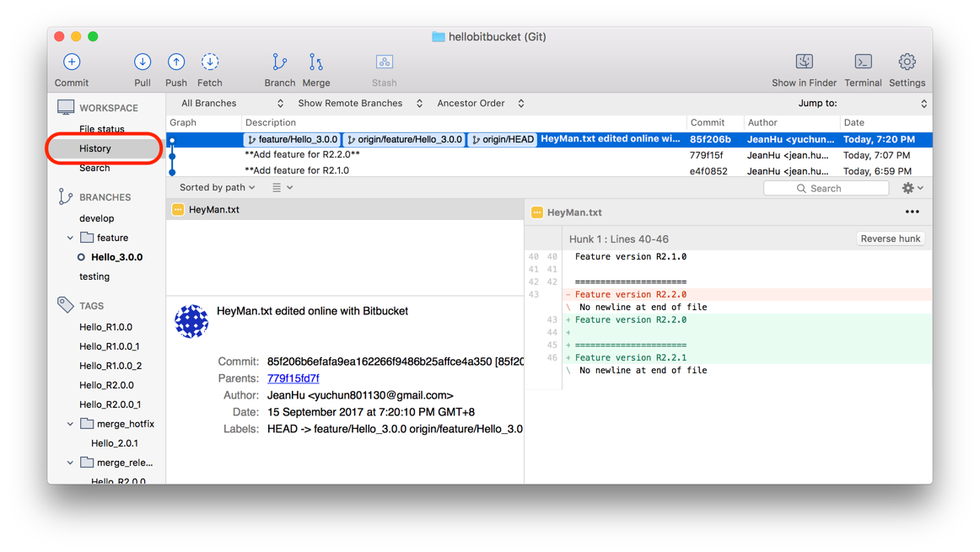Click the file list Search field
Image resolution: width=980 pixels, height=552 pixels.
[x=826, y=188]
